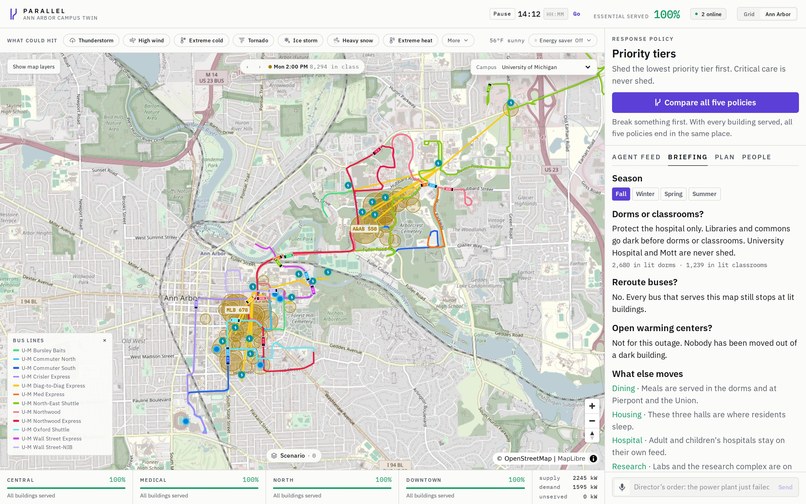Click the A&AB 558 building marker
Viewport: 806px width, 504px height.
pyautogui.click(x=364, y=228)
